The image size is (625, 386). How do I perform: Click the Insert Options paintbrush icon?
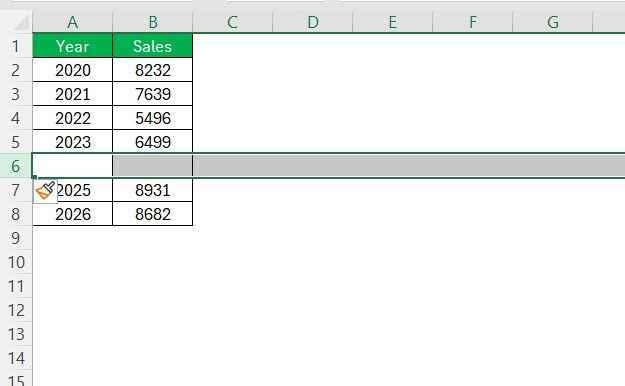(45, 191)
